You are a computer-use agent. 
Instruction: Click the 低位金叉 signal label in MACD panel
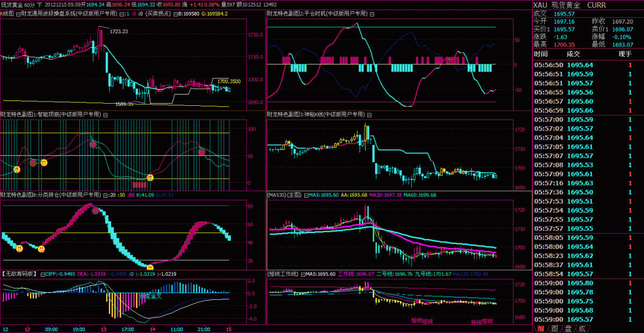150,295
